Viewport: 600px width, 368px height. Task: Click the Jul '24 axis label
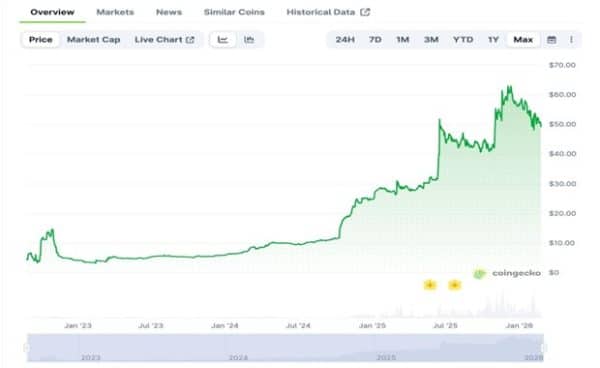(298, 326)
